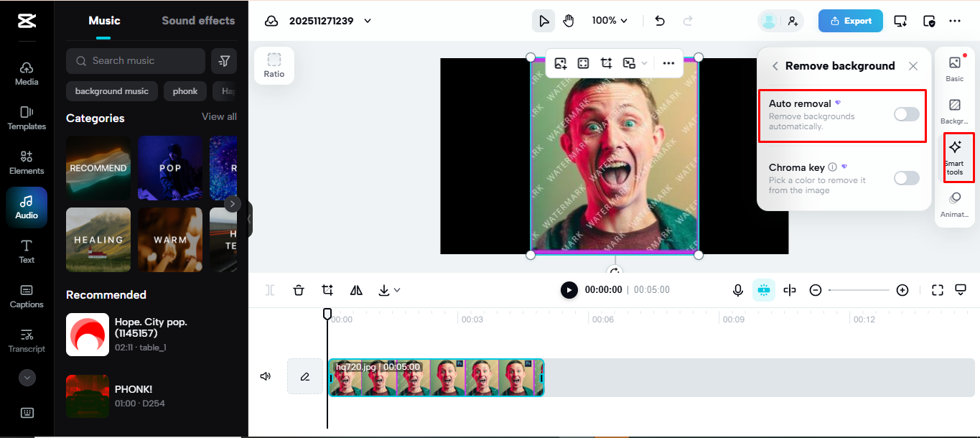Switch to the Sound effects tab
This screenshot has height=438, width=980.
(x=198, y=20)
